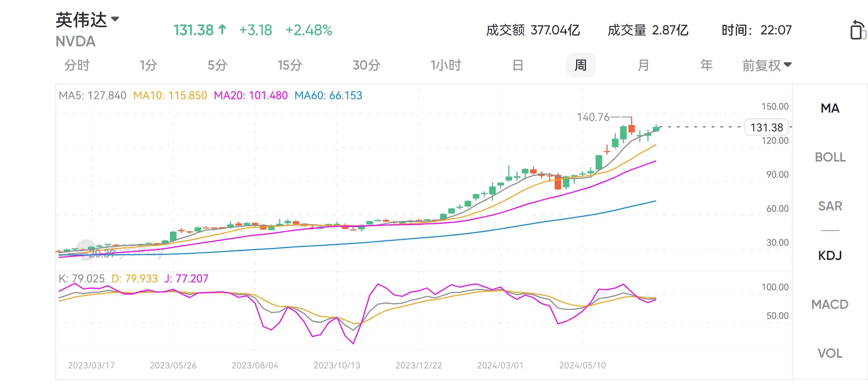Click the 2024/05/10 date label
Screen dimensions: 868x391
(582, 365)
